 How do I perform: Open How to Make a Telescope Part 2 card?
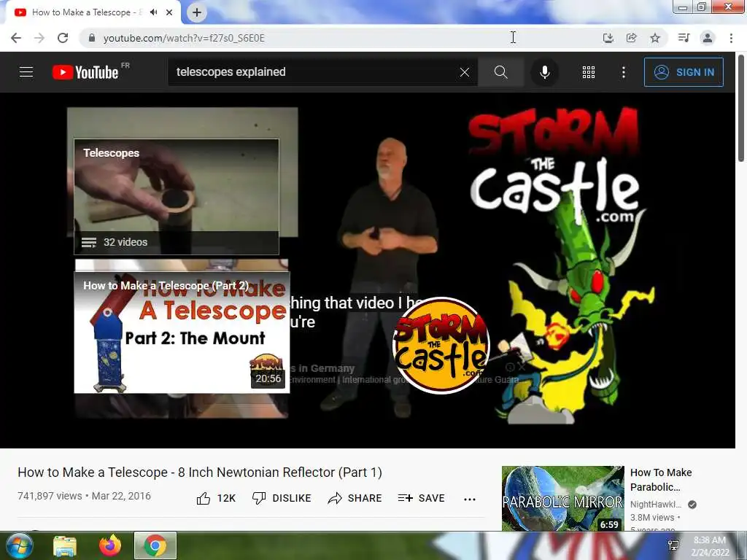click(x=182, y=332)
